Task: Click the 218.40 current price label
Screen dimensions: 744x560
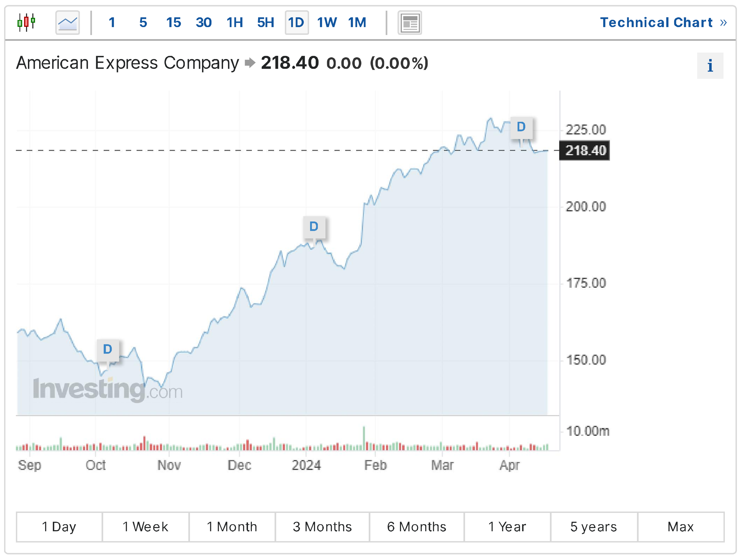Action: click(x=585, y=150)
